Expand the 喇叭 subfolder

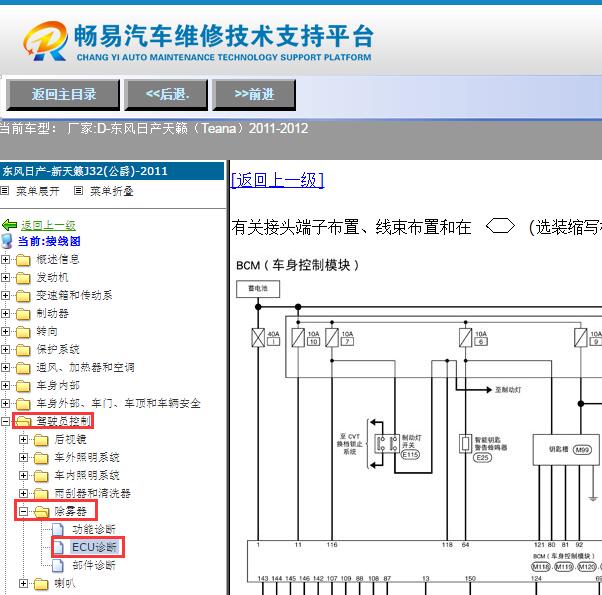[x=23, y=583]
